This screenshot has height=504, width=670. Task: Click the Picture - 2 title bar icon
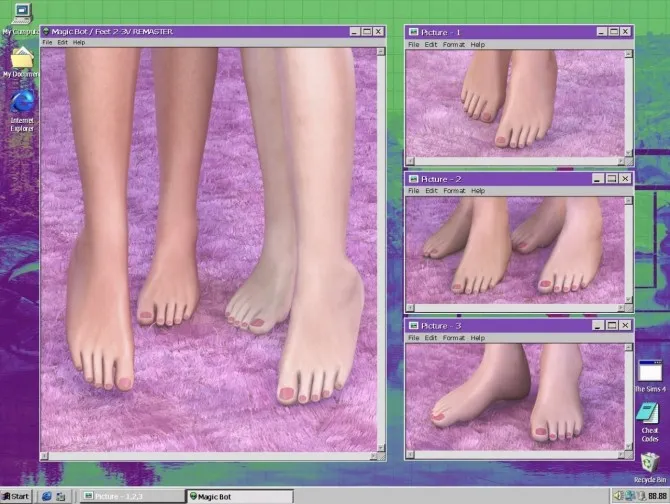(x=413, y=179)
